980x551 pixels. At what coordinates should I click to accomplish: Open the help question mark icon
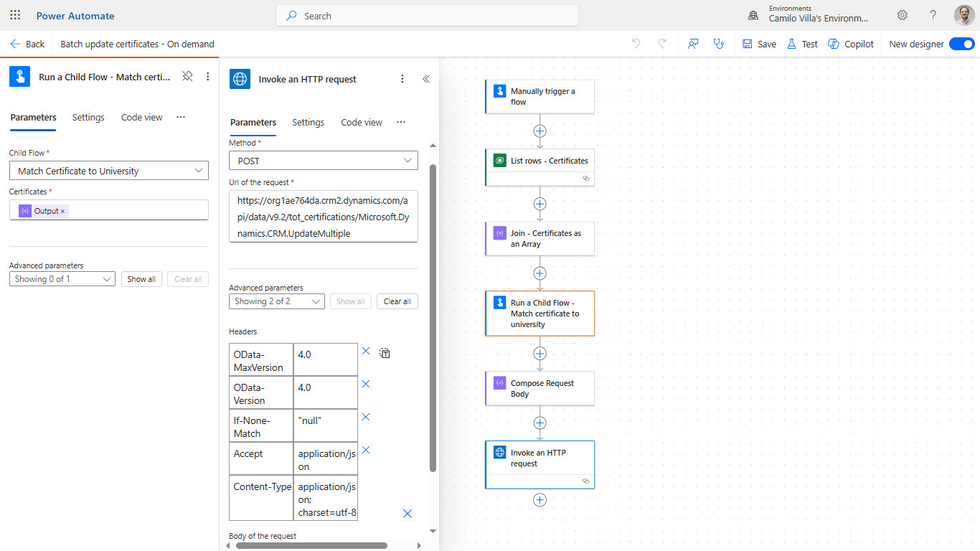coord(933,15)
